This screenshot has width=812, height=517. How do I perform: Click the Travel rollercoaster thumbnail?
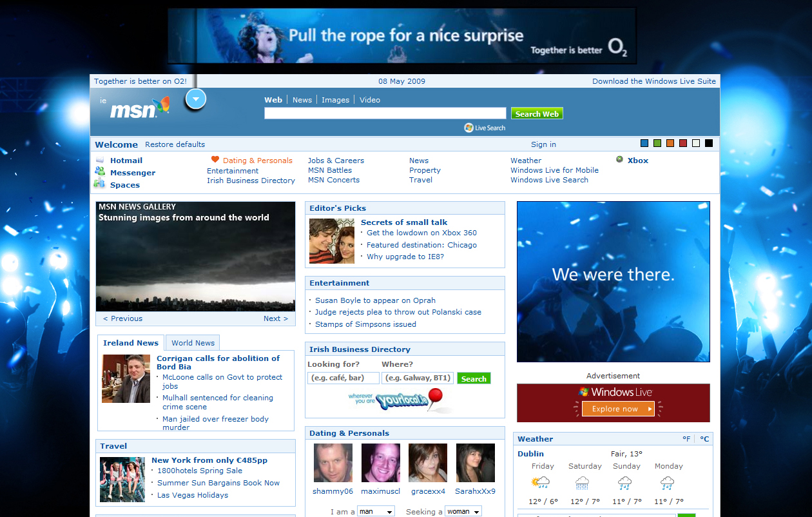(122, 480)
